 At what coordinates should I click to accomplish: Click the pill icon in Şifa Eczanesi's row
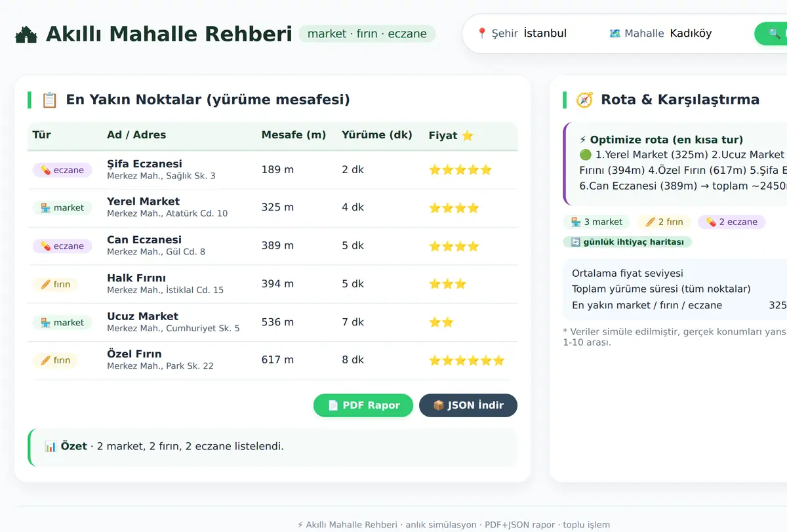coord(45,171)
